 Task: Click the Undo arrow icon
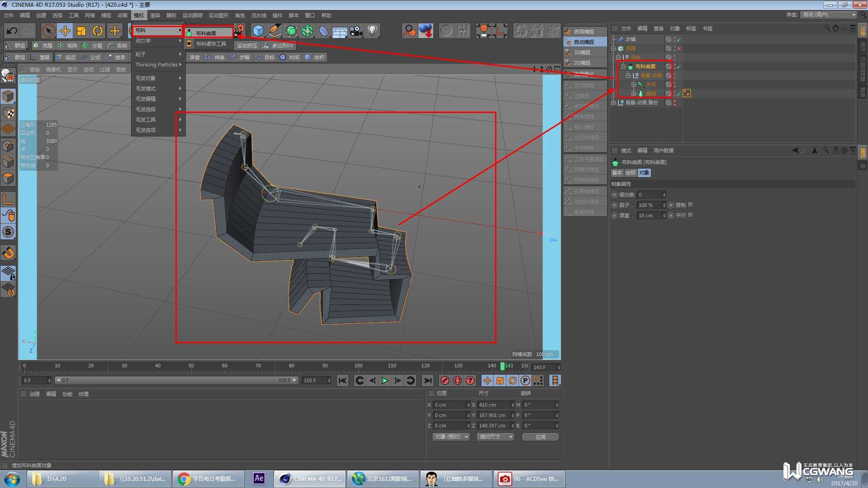tap(12, 31)
